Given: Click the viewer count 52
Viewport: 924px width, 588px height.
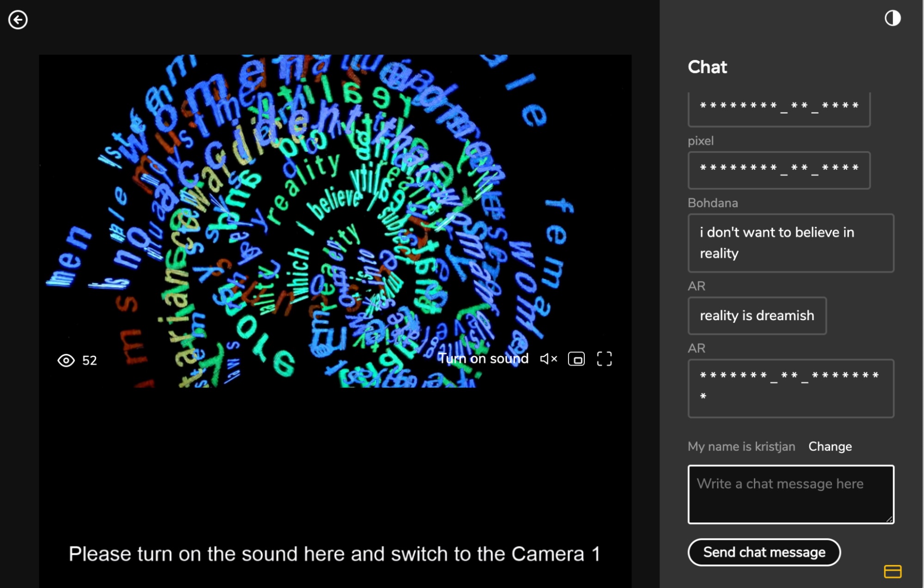Looking at the screenshot, I should pos(90,360).
